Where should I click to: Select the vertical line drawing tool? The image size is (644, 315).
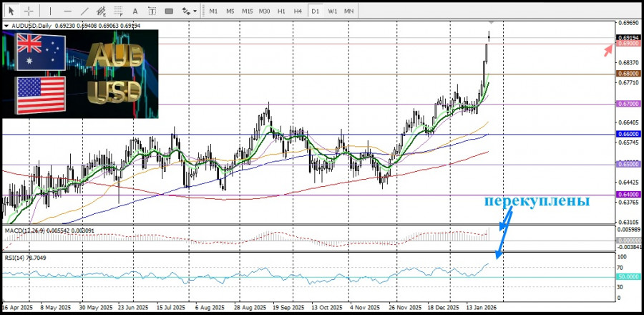49,11
